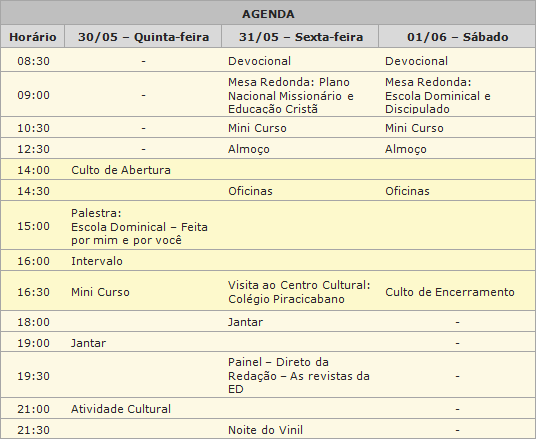Select Visita ao Centro Cultural: Colégio Piracicabano
This screenshot has width=536, height=439.
coord(299,292)
